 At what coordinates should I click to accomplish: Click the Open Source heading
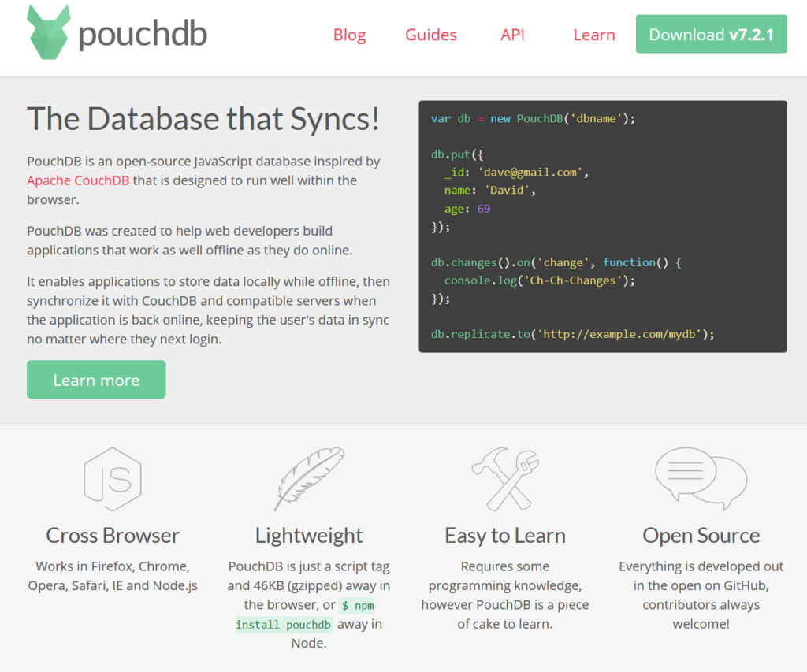pos(701,535)
